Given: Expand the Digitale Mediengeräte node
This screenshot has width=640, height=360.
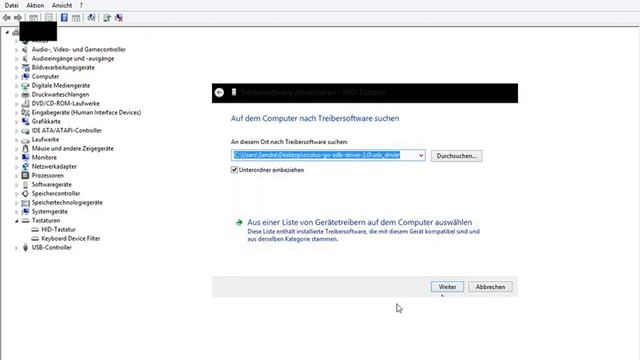Looking at the screenshot, I should tap(17, 86).
